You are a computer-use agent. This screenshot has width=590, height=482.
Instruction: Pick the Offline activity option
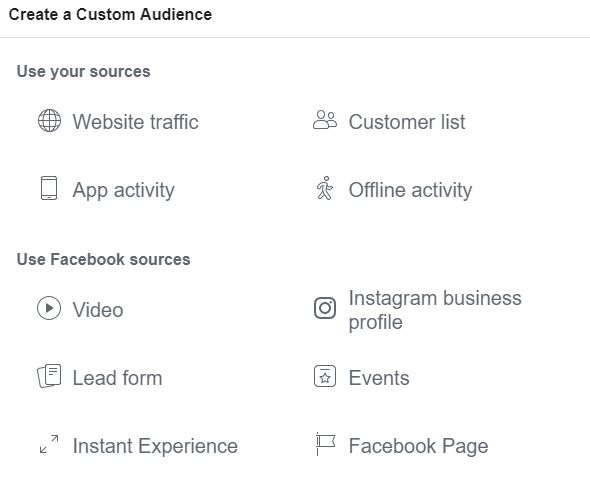[x=410, y=190]
